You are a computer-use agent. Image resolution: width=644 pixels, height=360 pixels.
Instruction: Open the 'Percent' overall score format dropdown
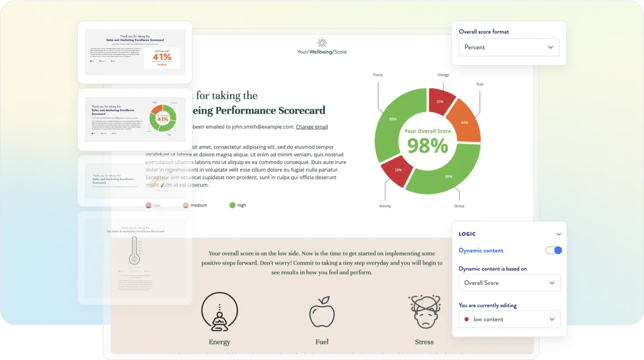coord(509,47)
